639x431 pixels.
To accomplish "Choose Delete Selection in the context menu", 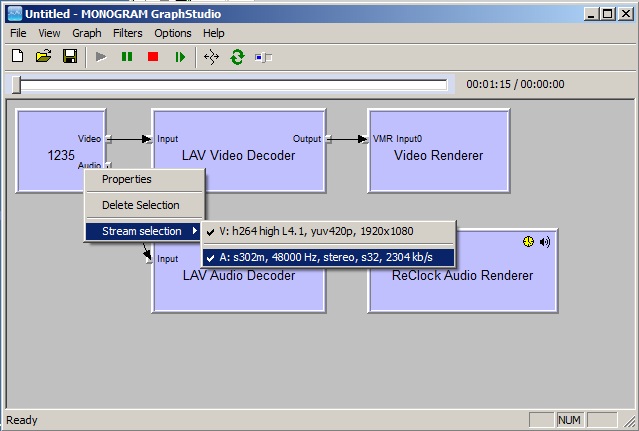I will coord(144,205).
